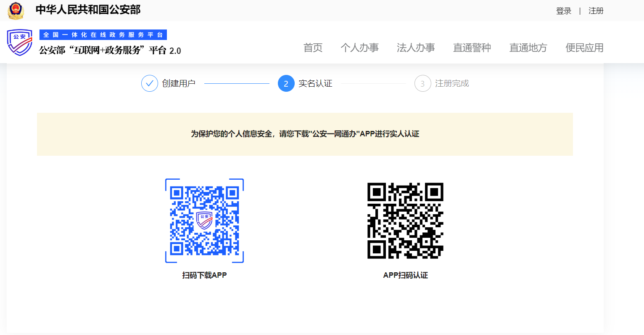Open the 个人办事 navigation menu item
Image resolution: width=644 pixels, height=335 pixels.
point(360,48)
